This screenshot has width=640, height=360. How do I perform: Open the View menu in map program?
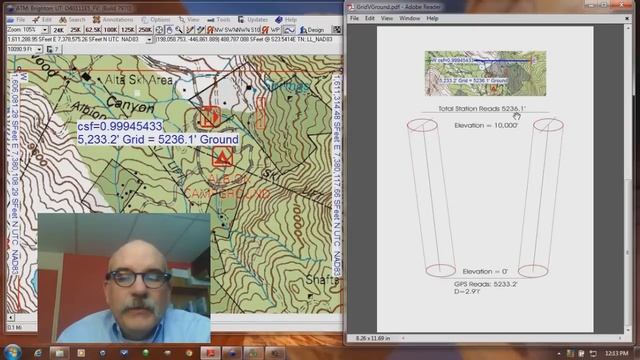(x=189, y=20)
